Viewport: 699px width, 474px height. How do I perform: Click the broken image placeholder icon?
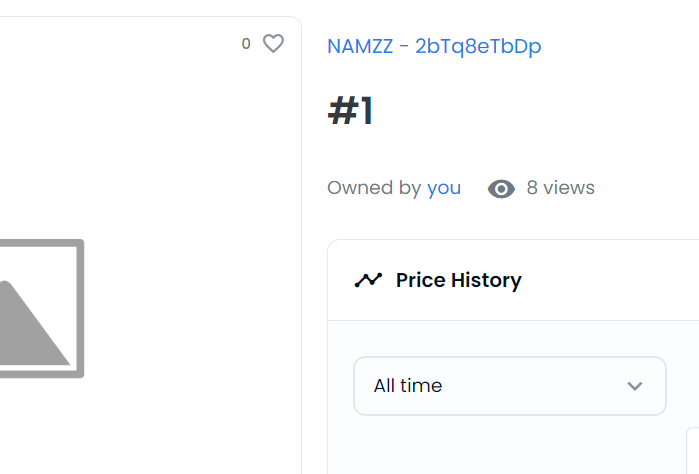point(40,308)
